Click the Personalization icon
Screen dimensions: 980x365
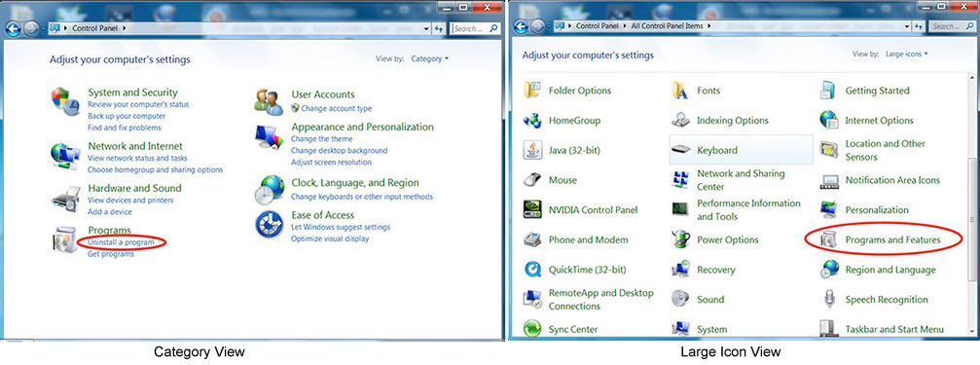[829, 210]
